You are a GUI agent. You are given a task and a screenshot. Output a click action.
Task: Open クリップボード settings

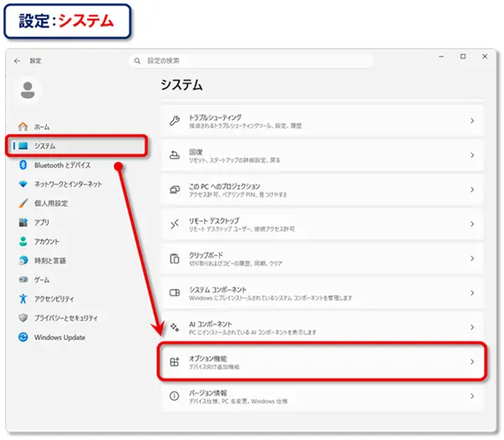[x=323, y=259]
